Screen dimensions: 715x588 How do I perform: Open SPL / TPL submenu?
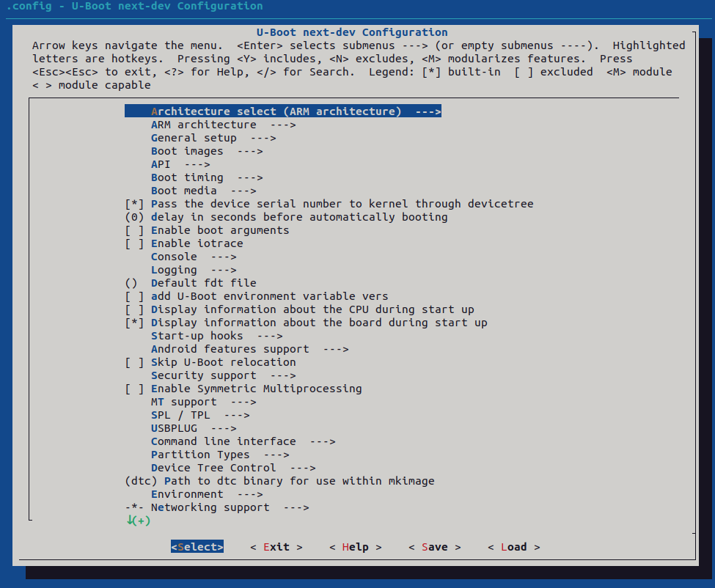pyautogui.click(x=201, y=415)
